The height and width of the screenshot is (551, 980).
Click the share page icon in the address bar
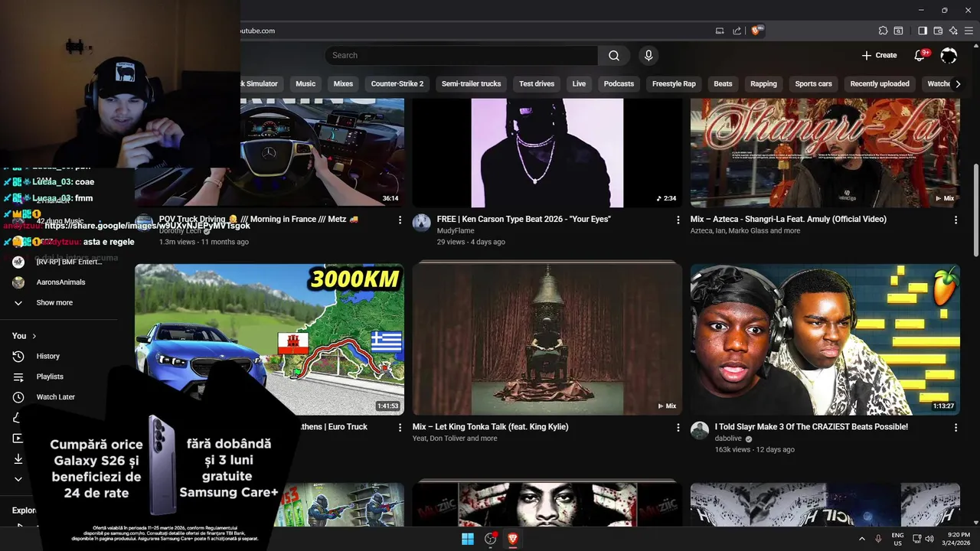737,31
